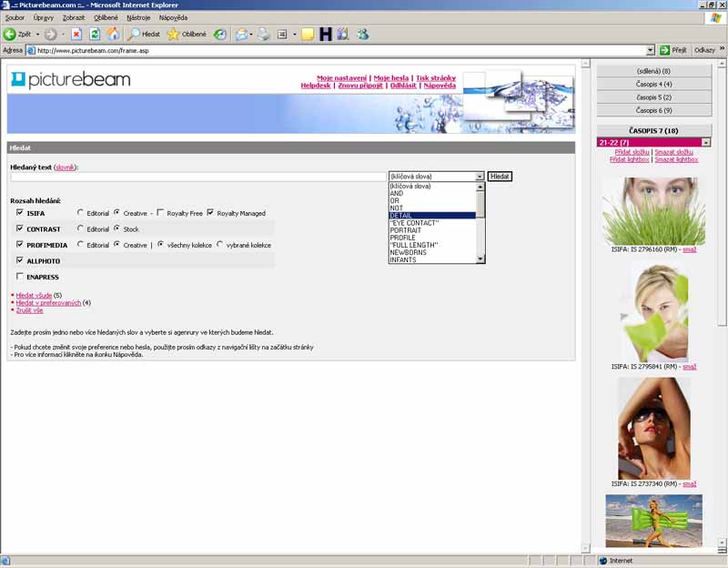Viewport: 728px width, 568px height.
Task: Follow the Helpdesk link in header
Action: click(315, 86)
